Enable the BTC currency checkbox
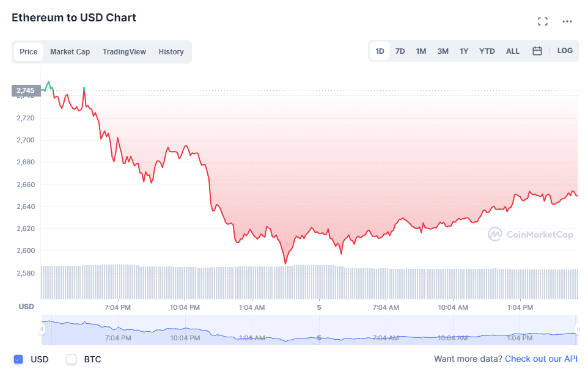 tap(70, 359)
